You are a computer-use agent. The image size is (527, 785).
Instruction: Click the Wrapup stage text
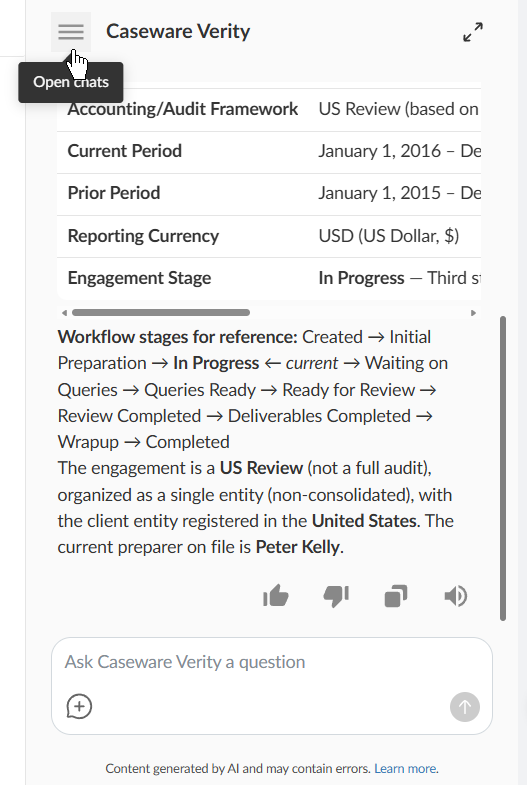(88, 442)
